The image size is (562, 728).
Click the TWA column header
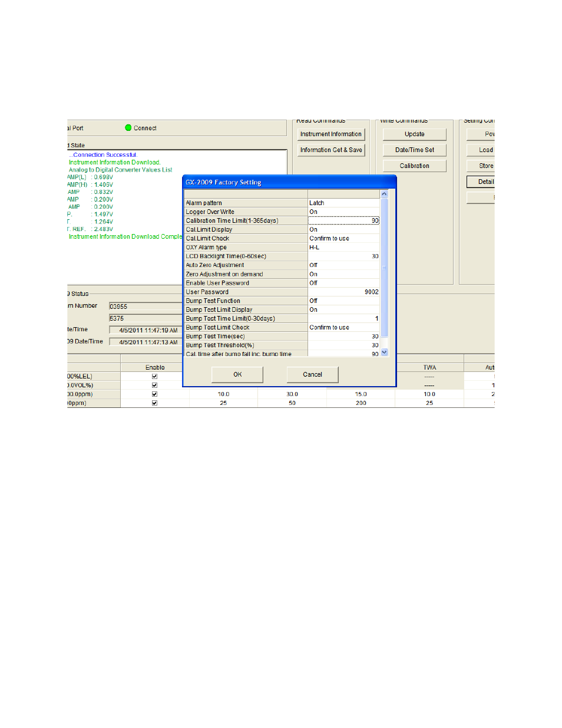pos(429,367)
